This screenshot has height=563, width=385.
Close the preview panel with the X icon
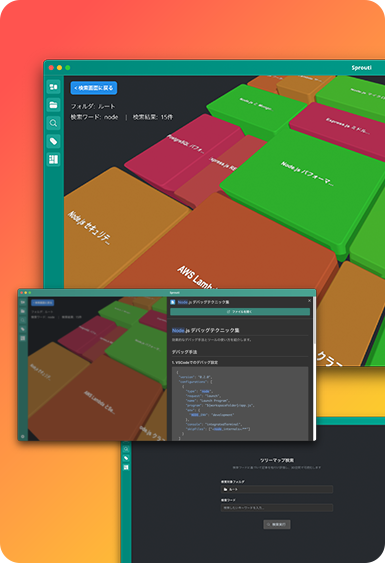click(x=309, y=301)
